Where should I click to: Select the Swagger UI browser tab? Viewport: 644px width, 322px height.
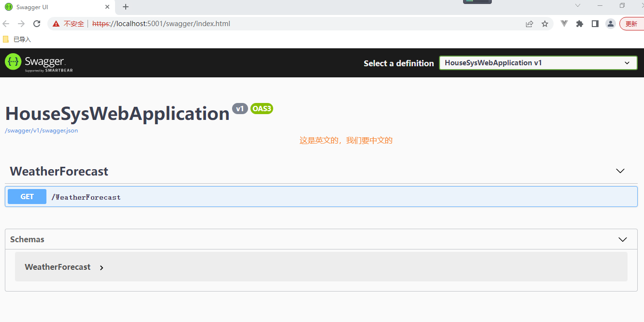58,7
